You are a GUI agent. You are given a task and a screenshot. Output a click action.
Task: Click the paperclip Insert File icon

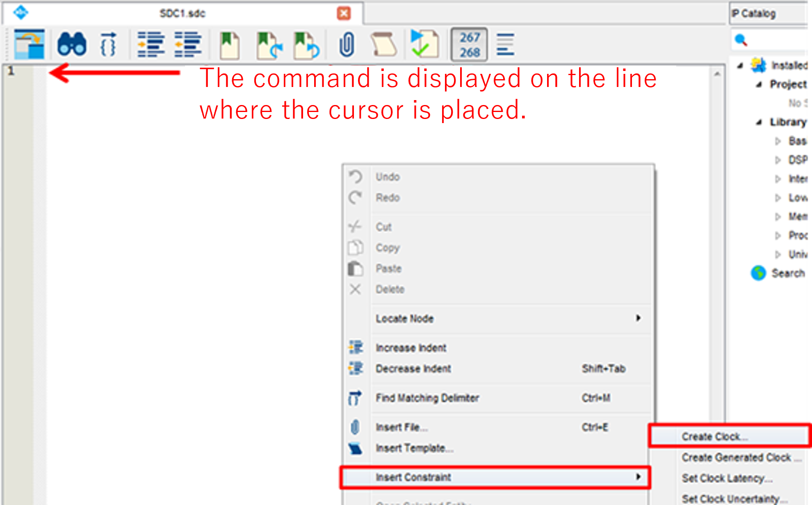[347, 44]
